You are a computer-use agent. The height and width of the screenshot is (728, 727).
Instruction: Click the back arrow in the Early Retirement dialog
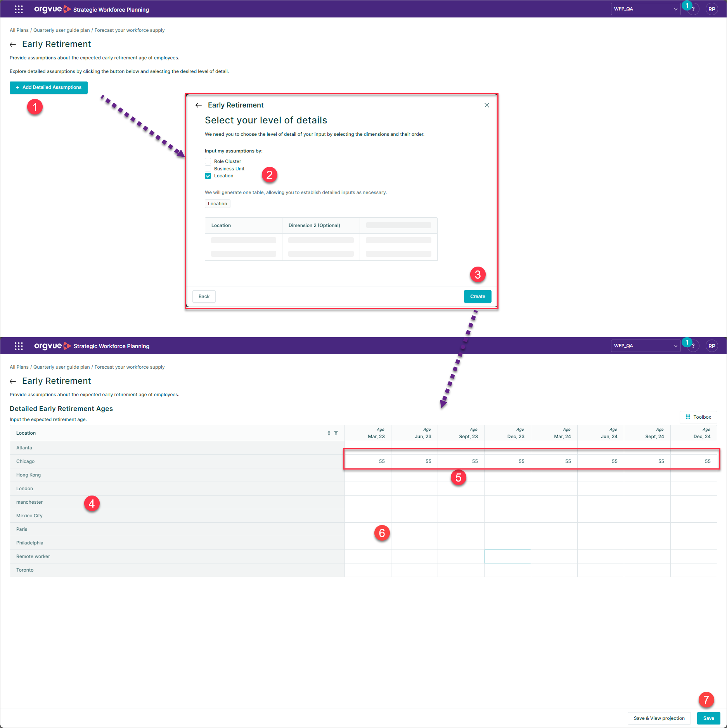(199, 105)
